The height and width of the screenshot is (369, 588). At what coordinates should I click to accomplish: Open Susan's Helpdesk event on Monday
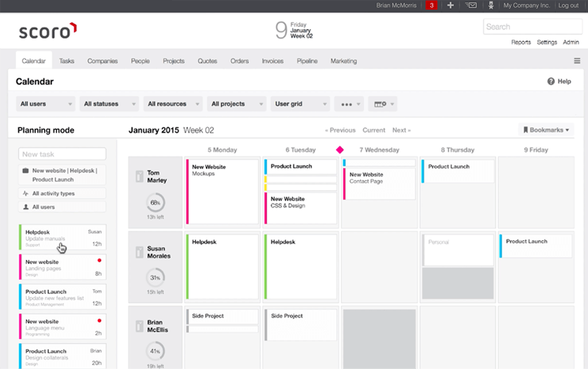click(x=223, y=266)
